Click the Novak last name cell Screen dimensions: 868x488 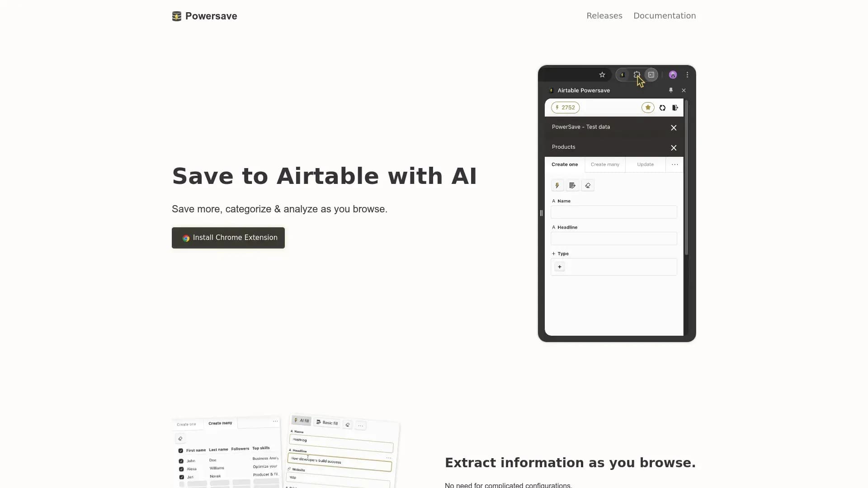click(x=215, y=476)
